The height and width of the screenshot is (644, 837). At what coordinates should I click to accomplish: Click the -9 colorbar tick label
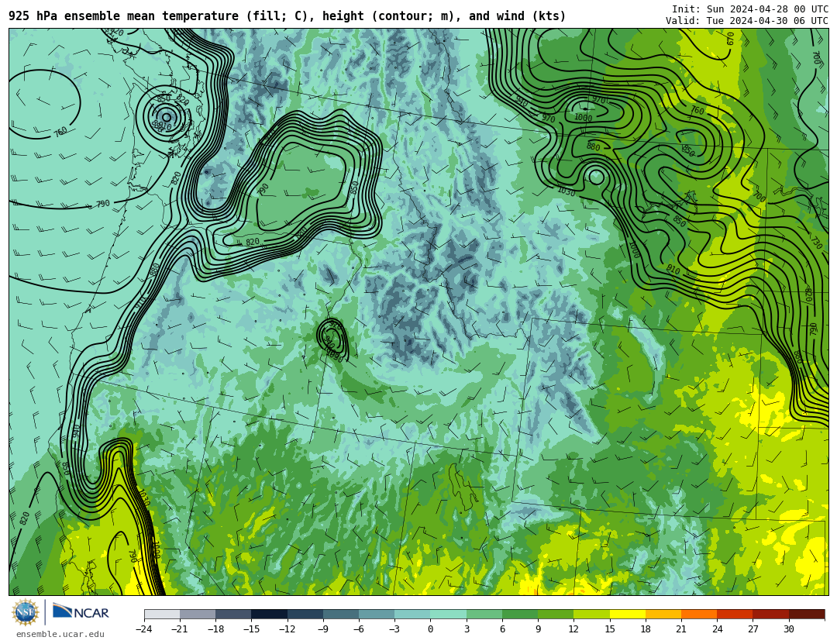point(322,629)
